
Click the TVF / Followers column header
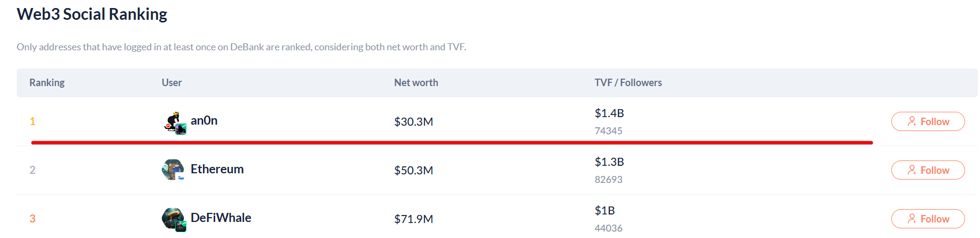click(628, 83)
